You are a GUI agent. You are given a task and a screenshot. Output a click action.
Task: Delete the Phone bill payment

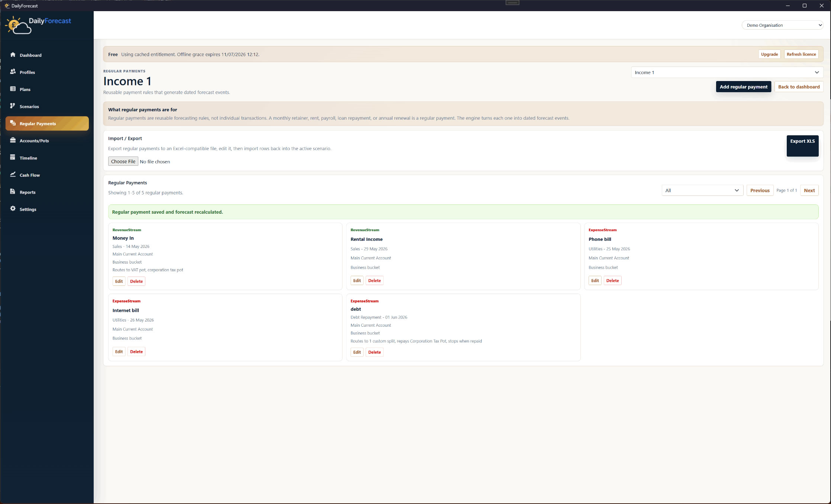612,281
